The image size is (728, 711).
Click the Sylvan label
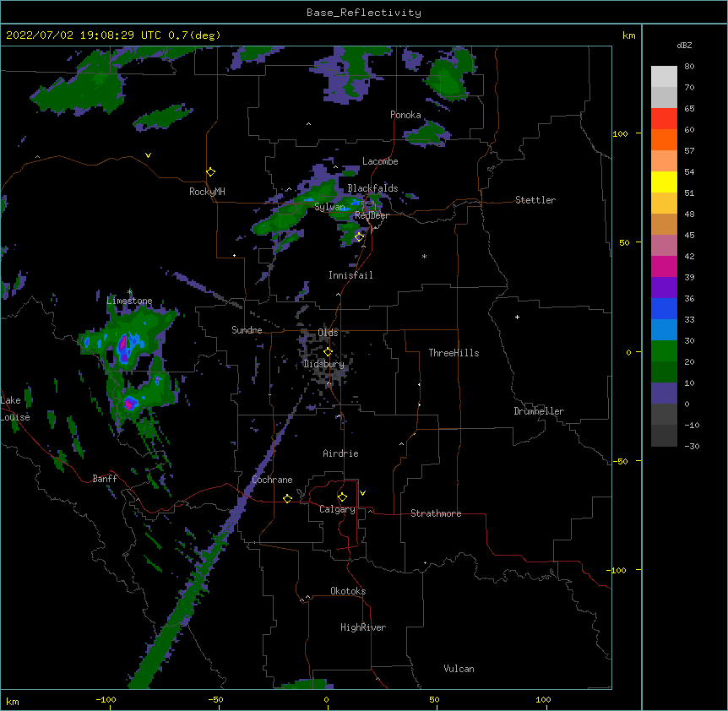[x=329, y=207]
